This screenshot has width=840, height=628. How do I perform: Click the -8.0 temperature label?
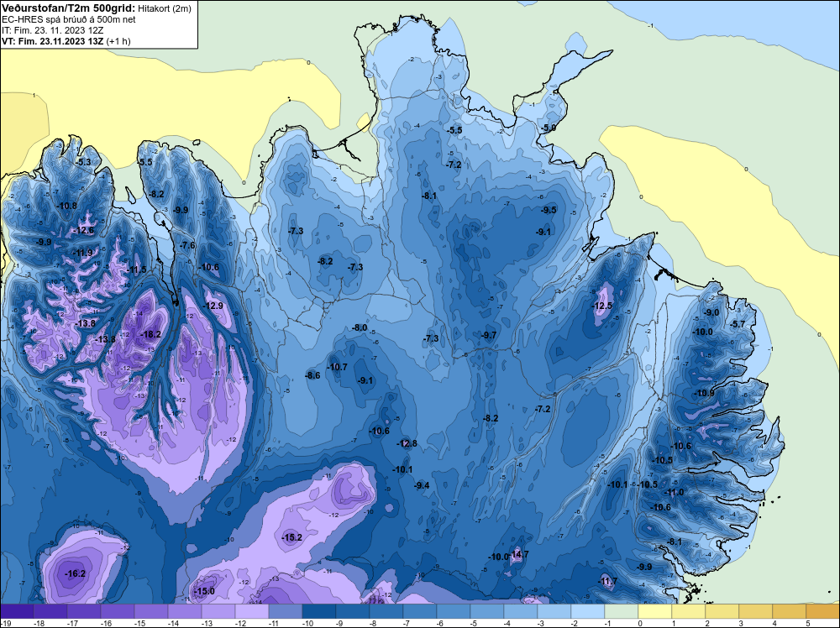coord(360,327)
